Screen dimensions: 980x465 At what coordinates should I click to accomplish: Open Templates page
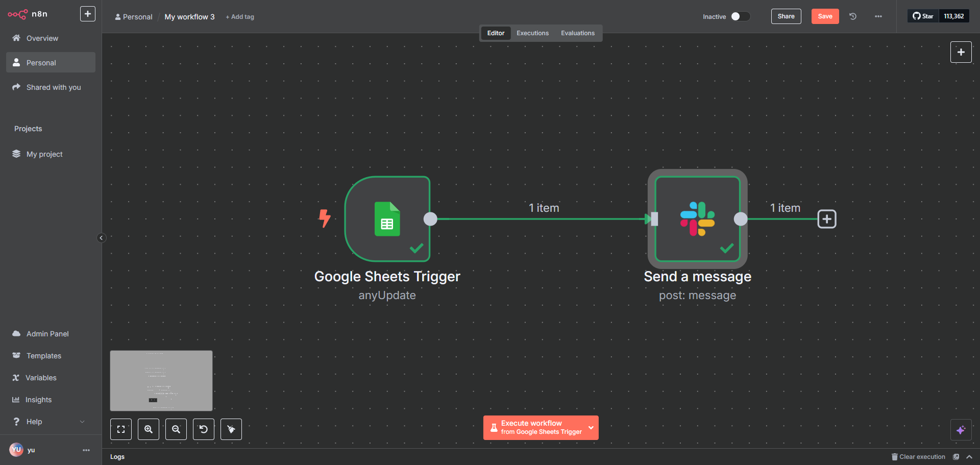click(x=51, y=356)
